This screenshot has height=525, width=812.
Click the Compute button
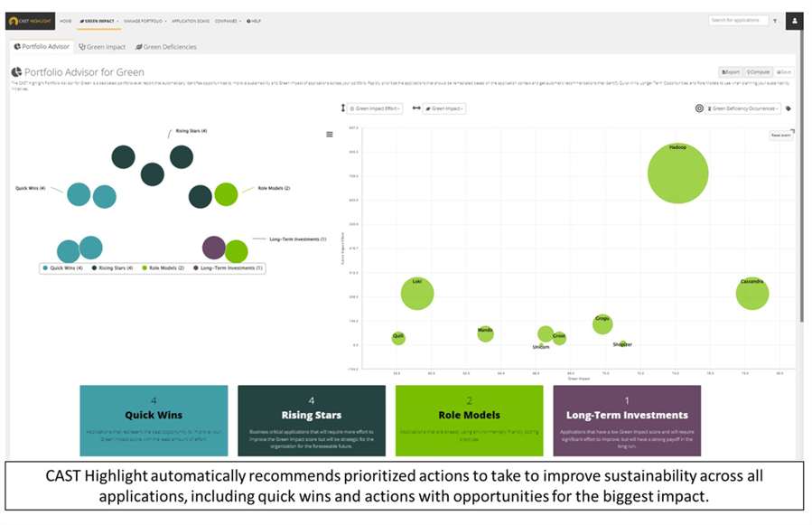tap(759, 71)
